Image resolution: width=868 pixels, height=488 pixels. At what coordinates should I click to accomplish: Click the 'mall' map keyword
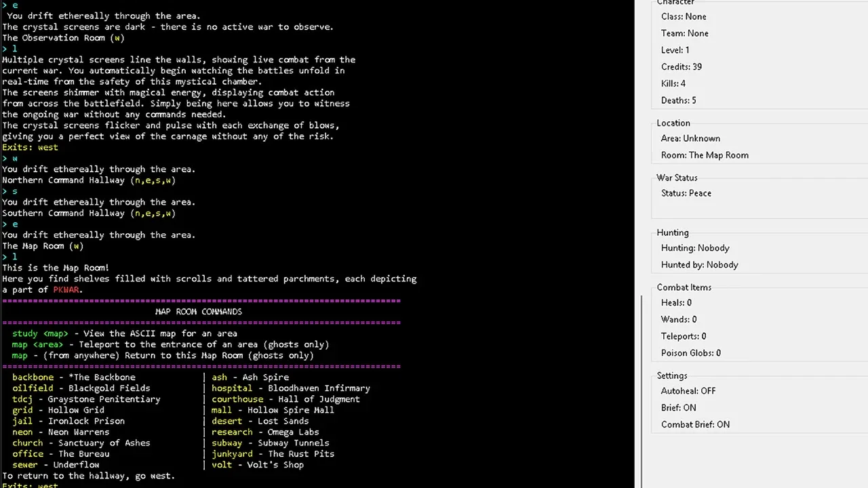[x=222, y=410]
